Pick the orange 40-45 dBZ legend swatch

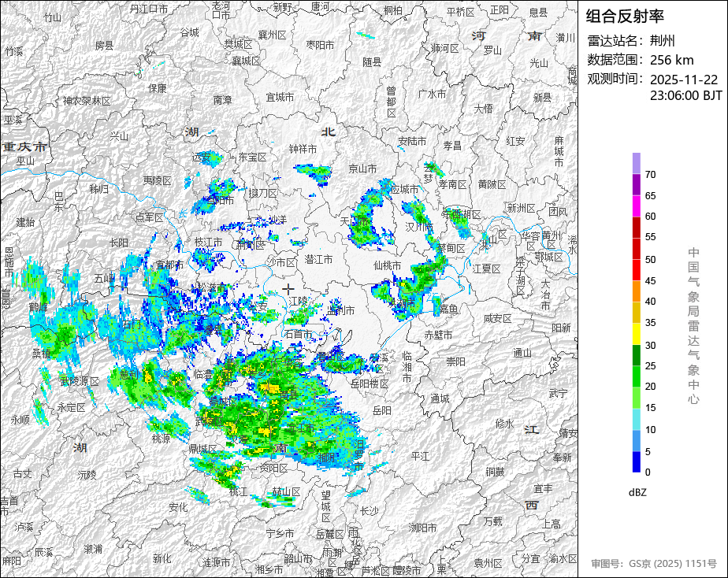point(636,291)
